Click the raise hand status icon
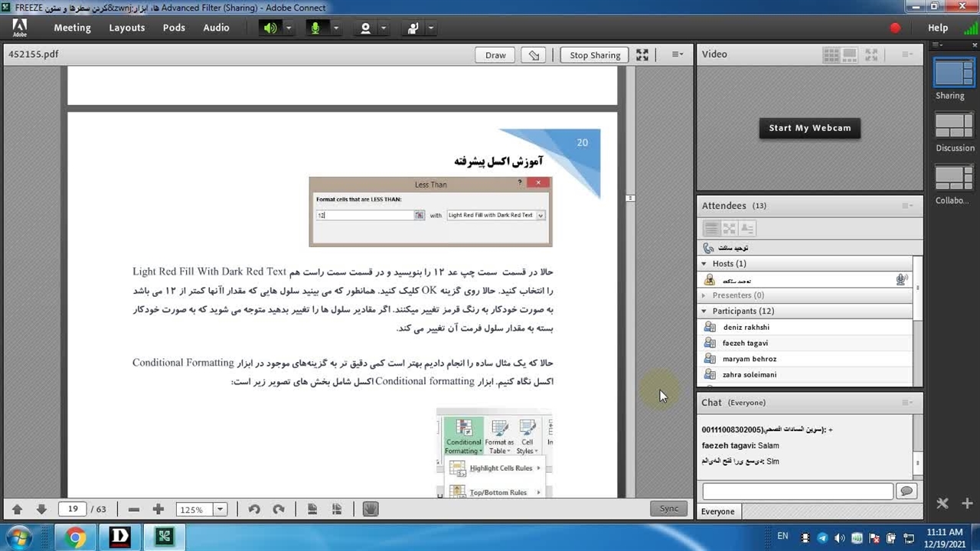This screenshot has height=551, width=980. (413, 28)
